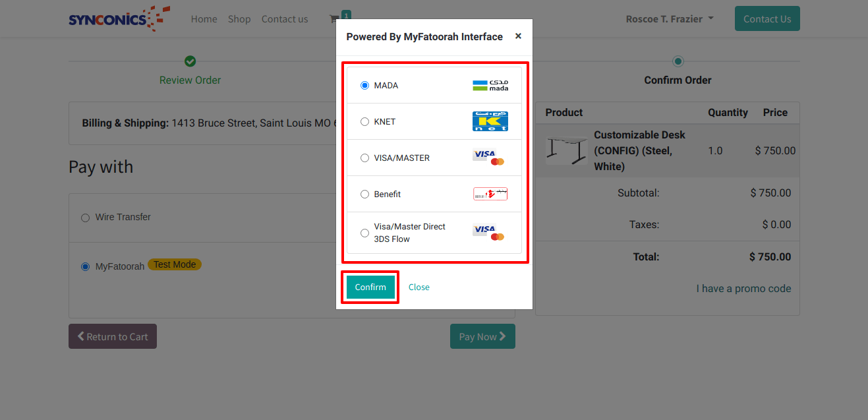Viewport: 868px width, 420px height.
Task: Choose the MyFatoorah payment option
Action: pos(85,267)
